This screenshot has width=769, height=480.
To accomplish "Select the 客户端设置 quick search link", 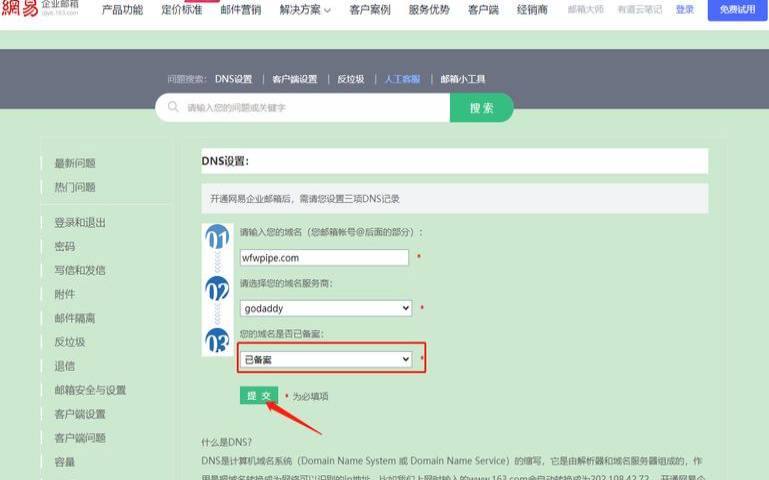I will (295, 79).
